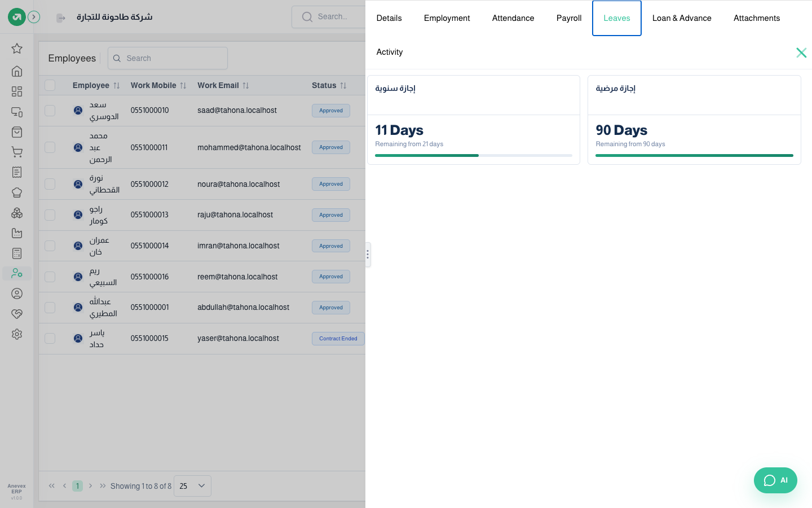Open the factory sidebar icon
Viewport: 812px width, 508px height.
tap(17, 233)
